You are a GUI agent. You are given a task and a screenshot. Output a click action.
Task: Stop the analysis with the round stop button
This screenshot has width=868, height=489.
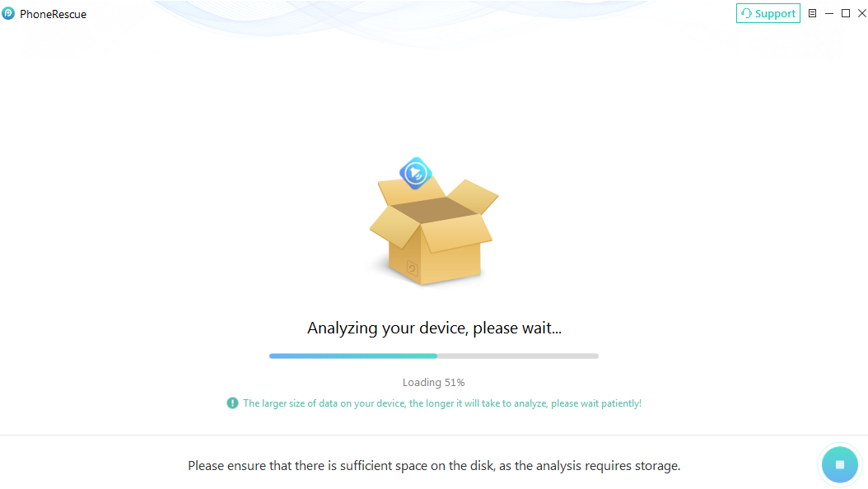(840, 464)
